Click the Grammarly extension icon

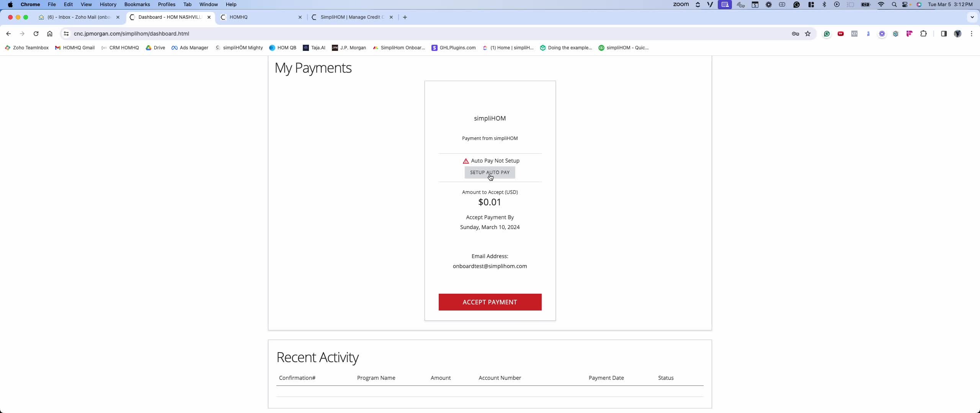[827, 34]
